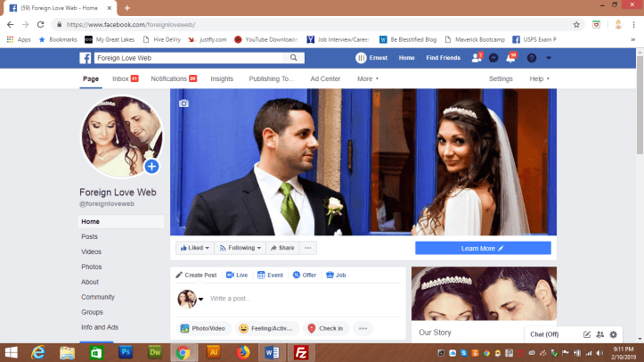The width and height of the screenshot is (644, 362).
Task: Select Videos in the left sidebar
Action: [91, 251]
